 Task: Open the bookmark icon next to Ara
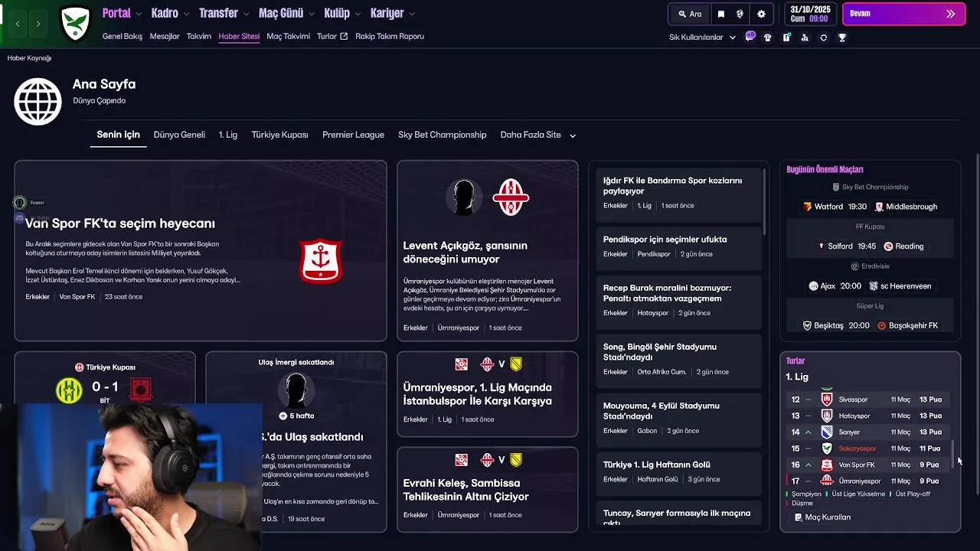coord(720,14)
